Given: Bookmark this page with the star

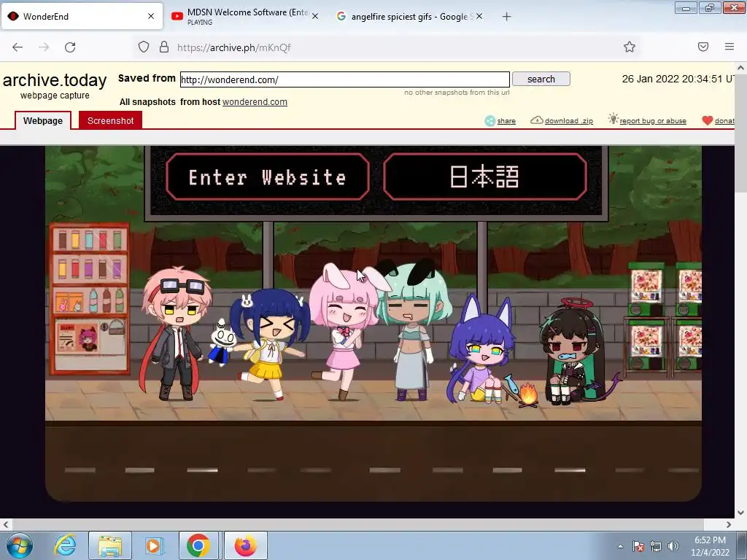Looking at the screenshot, I should pos(630,47).
